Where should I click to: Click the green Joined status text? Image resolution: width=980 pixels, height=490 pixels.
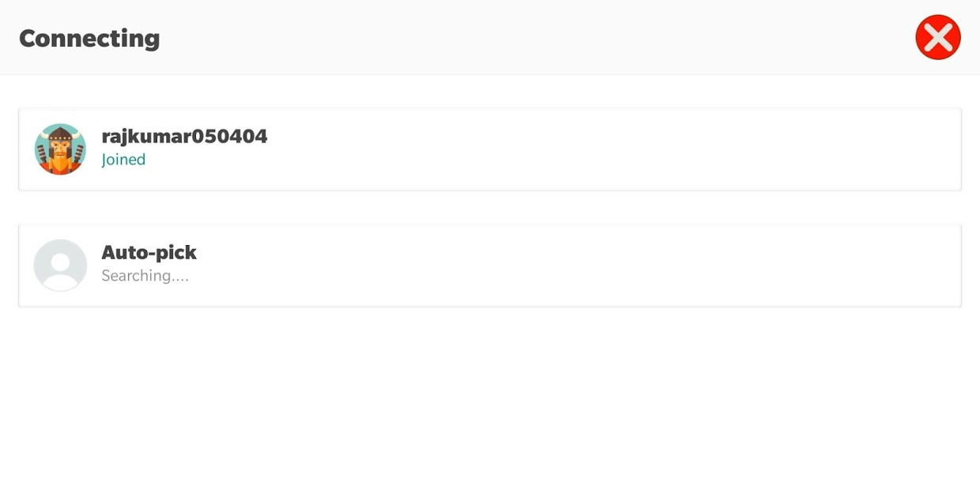point(123,160)
